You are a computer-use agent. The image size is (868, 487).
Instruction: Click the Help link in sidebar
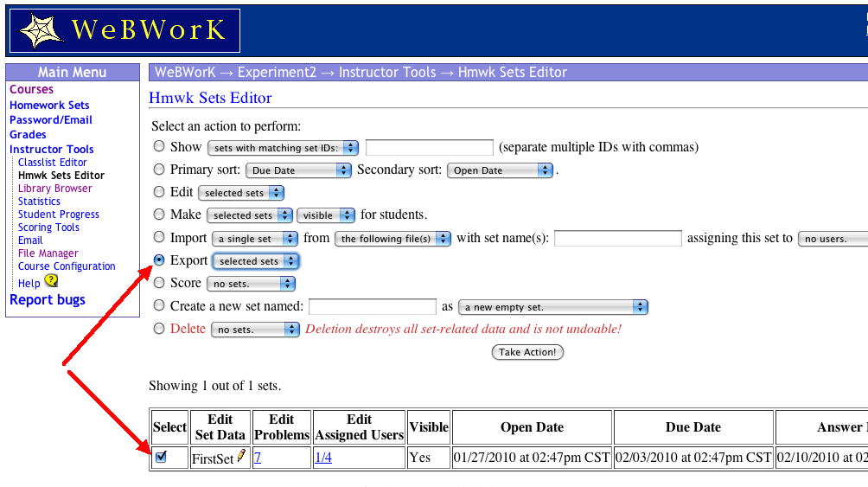29,283
